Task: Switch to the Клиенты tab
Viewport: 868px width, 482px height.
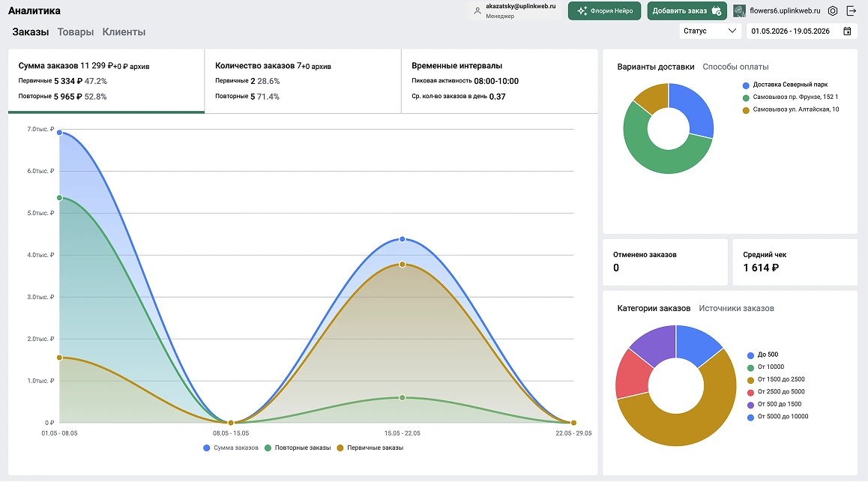Action: tap(124, 32)
